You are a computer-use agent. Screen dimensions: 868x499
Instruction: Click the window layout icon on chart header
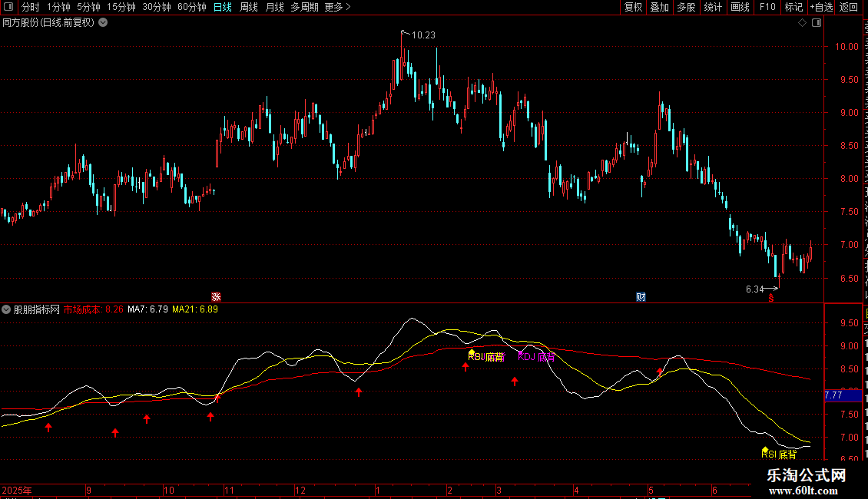(x=817, y=23)
